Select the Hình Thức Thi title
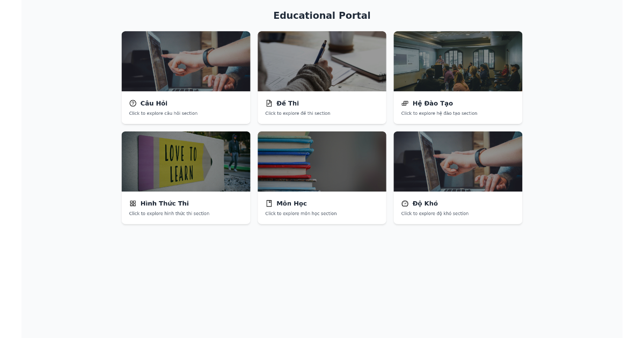 pyautogui.click(x=165, y=204)
